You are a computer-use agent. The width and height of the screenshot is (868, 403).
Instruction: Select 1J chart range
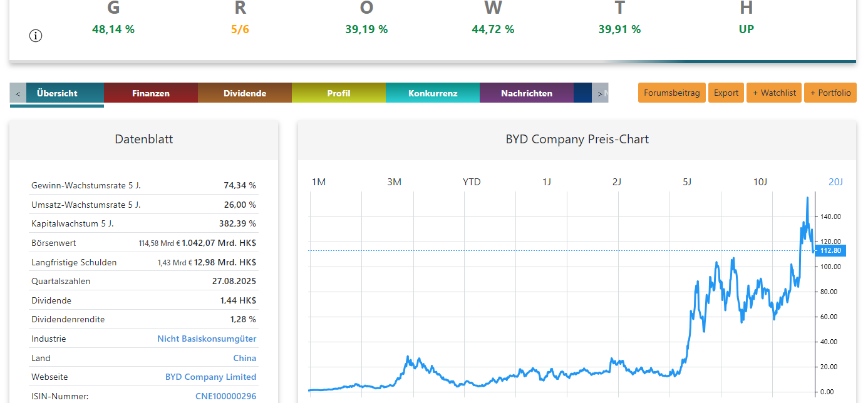547,182
